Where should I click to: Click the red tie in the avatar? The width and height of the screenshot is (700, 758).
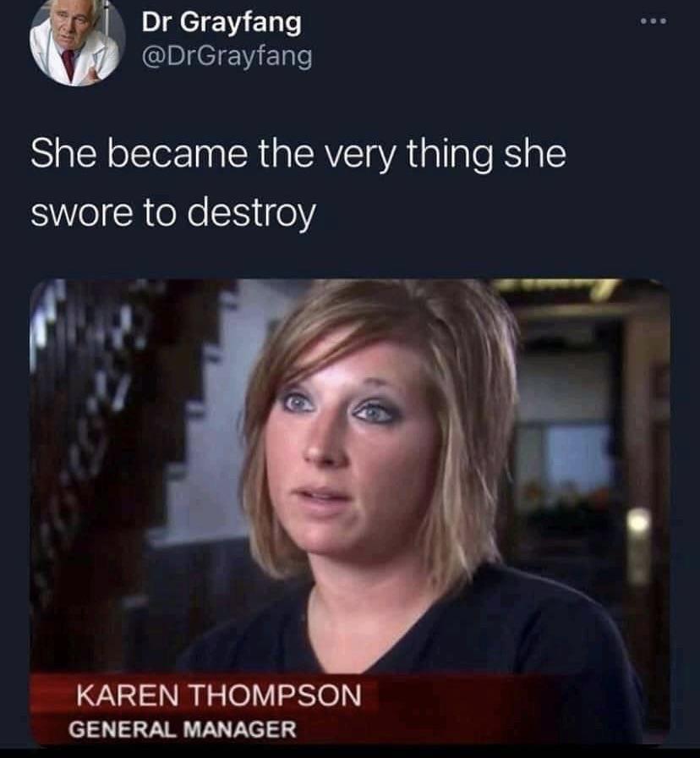(68, 63)
